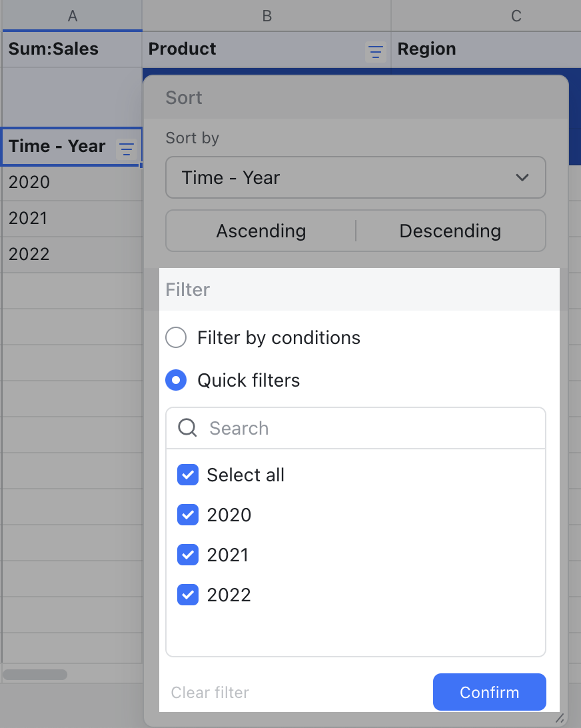Confirm the filter settings
Screen dimensions: 581x728
click(489, 692)
